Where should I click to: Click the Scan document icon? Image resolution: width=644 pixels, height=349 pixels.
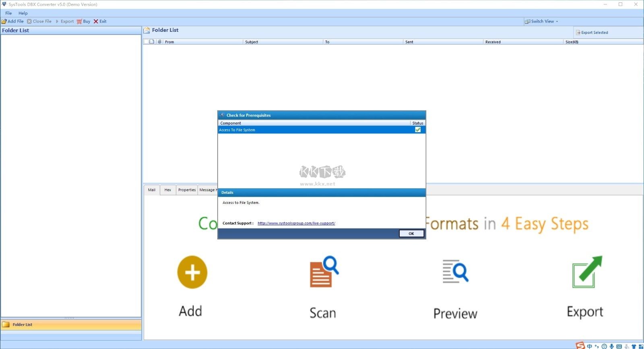pyautogui.click(x=323, y=272)
